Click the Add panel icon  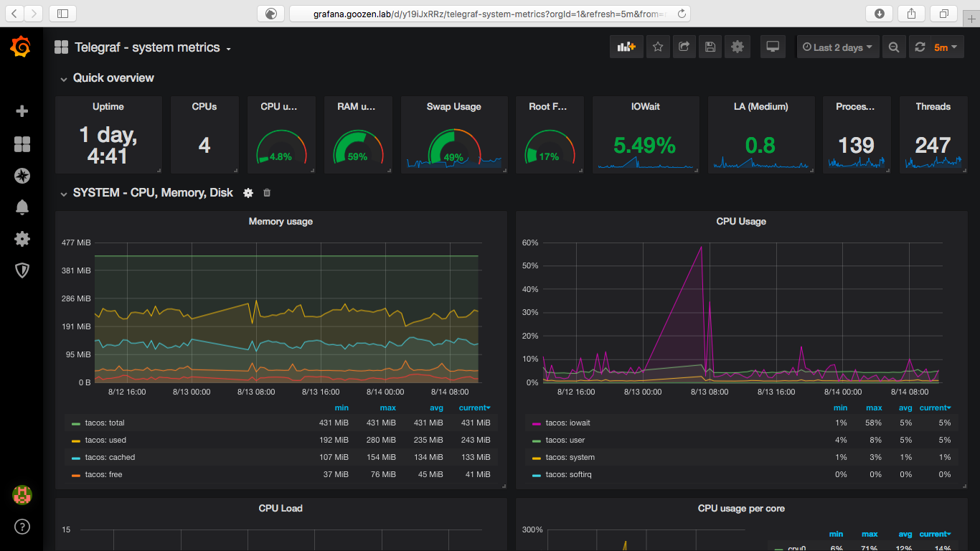(x=626, y=47)
